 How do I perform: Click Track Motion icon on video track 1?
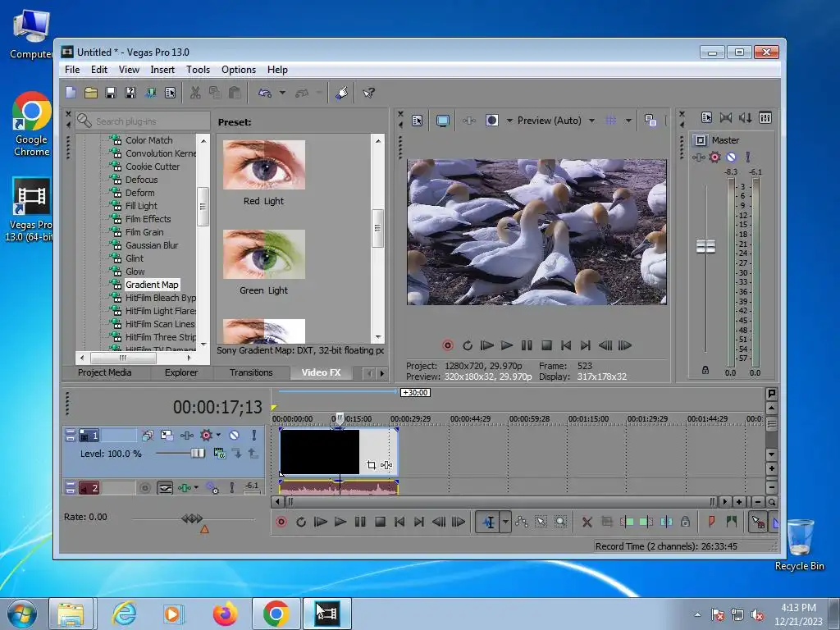(x=167, y=435)
